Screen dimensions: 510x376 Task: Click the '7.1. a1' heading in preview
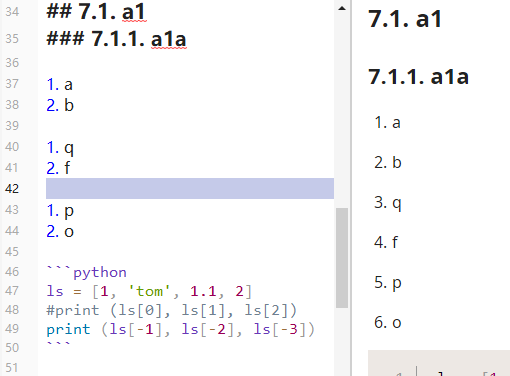tap(405, 19)
